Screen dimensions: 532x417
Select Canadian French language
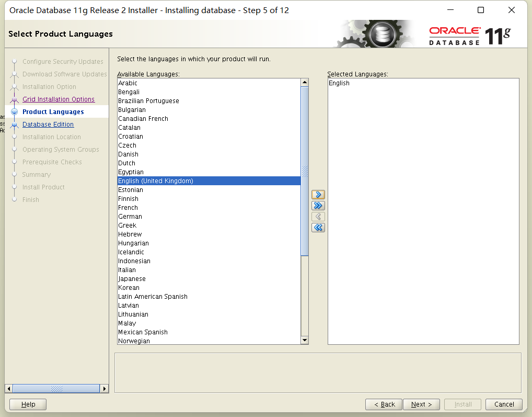click(209, 119)
